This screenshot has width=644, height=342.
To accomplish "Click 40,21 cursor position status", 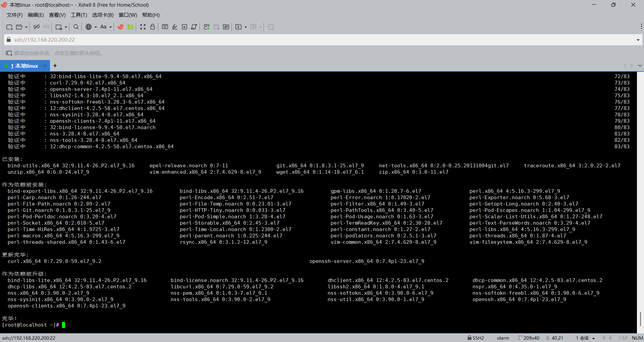I will coord(555,338).
